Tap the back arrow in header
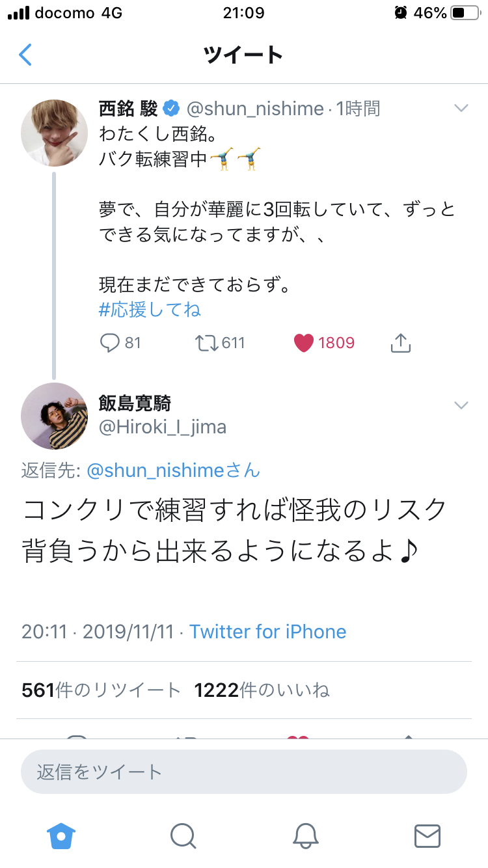488x868 pixels. [x=25, y=55]
